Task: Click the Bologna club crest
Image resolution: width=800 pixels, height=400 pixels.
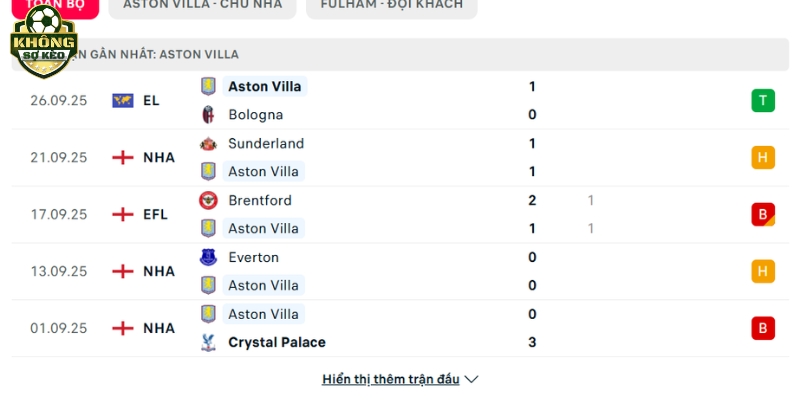Action: pos(208,115)
